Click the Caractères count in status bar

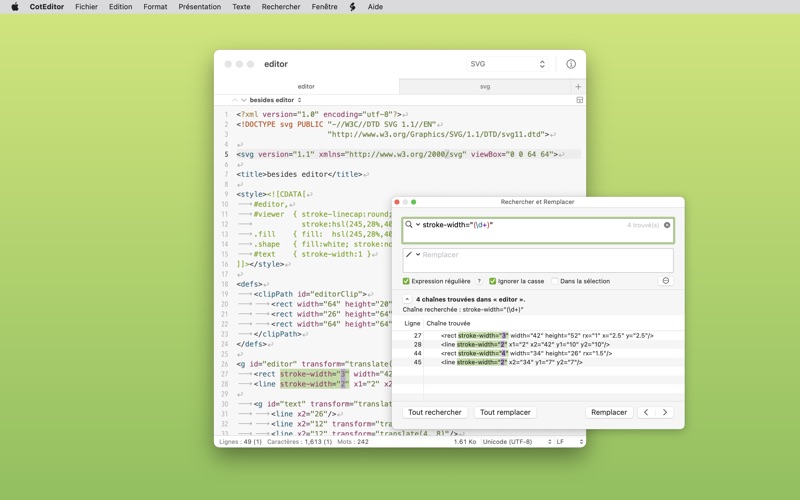(x=299, y=442)
